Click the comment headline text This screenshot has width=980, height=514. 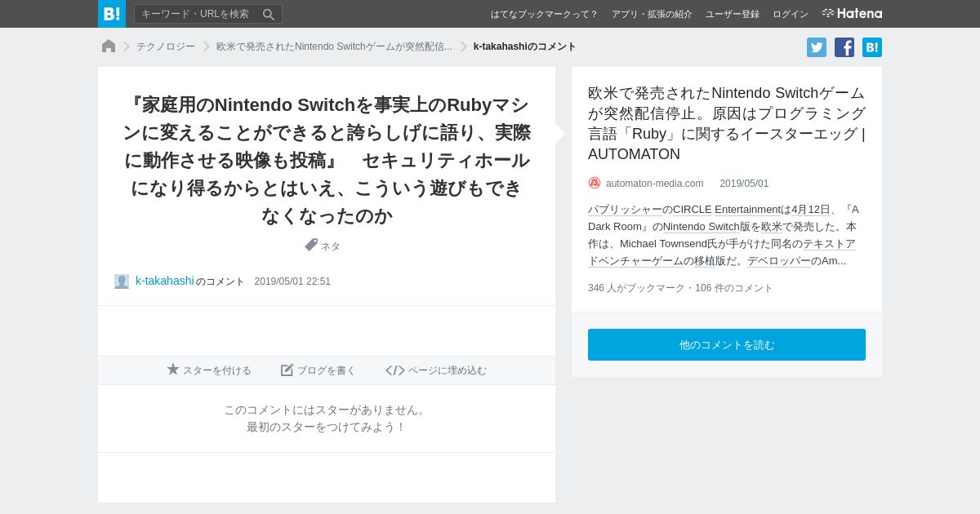(x=327, y=160)
